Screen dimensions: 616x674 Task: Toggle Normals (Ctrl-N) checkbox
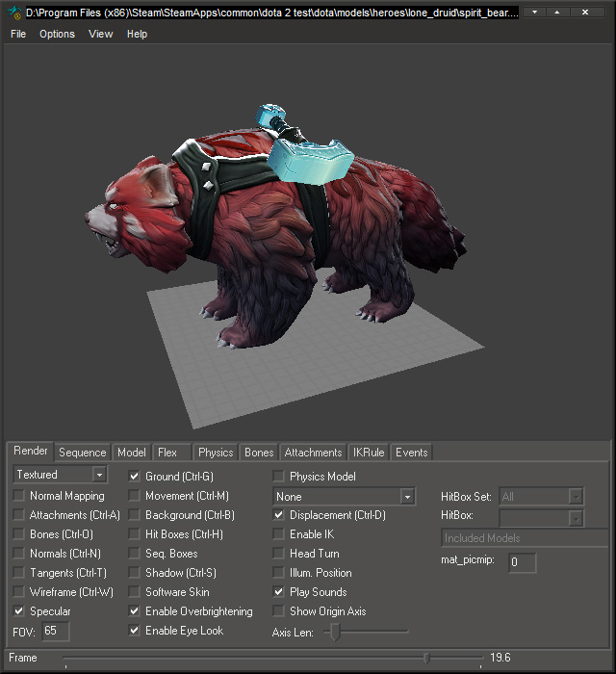tap(19, 554)
